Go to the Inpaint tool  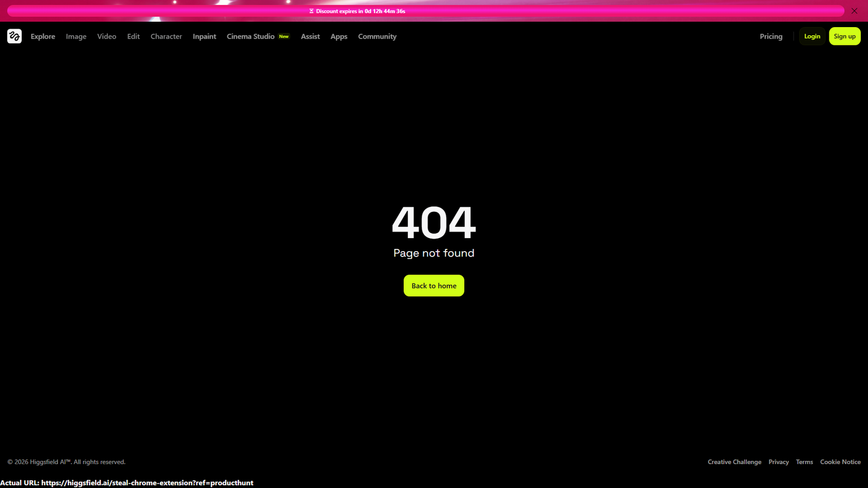[205, 36]
